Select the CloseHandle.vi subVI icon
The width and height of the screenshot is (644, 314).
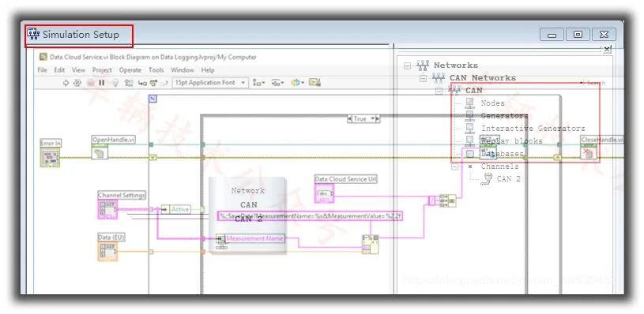[x=589, y=152]
